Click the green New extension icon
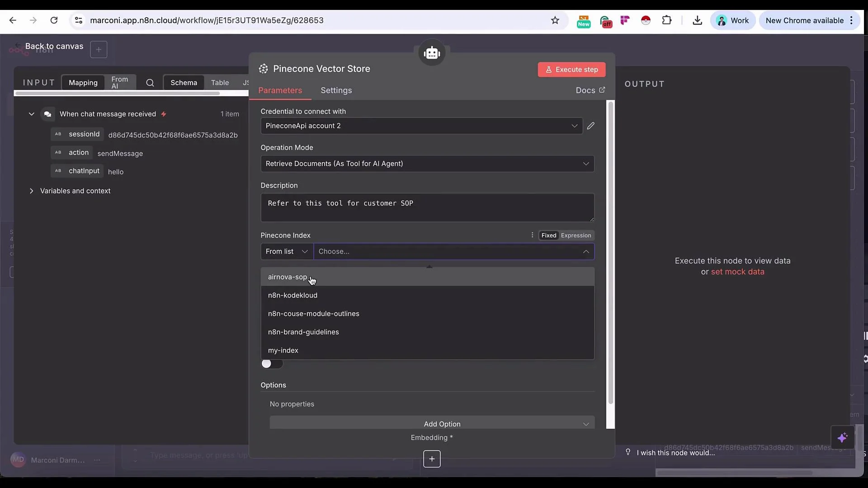This screenshot has height=488, width=868. coord(583,21)
